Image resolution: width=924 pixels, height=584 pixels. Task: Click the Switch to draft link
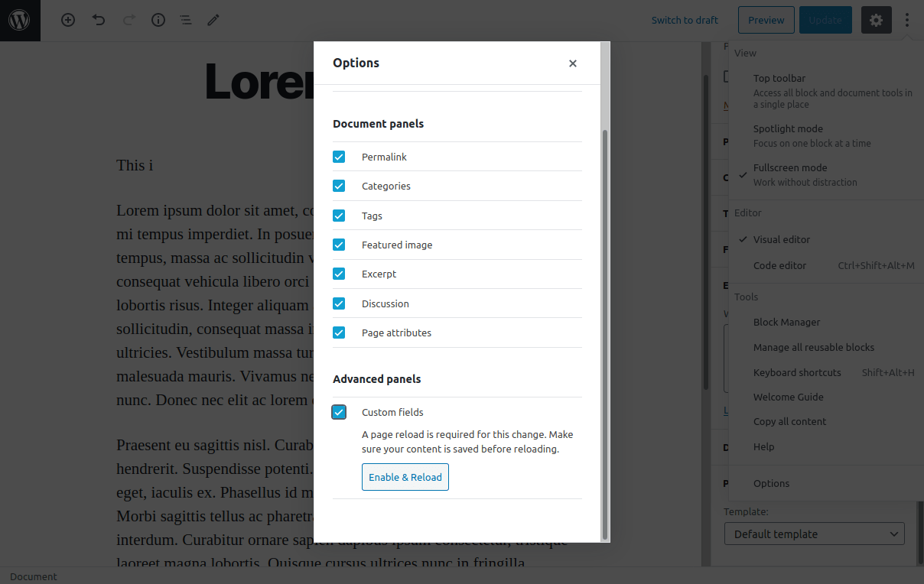click(x=685, y=21)
